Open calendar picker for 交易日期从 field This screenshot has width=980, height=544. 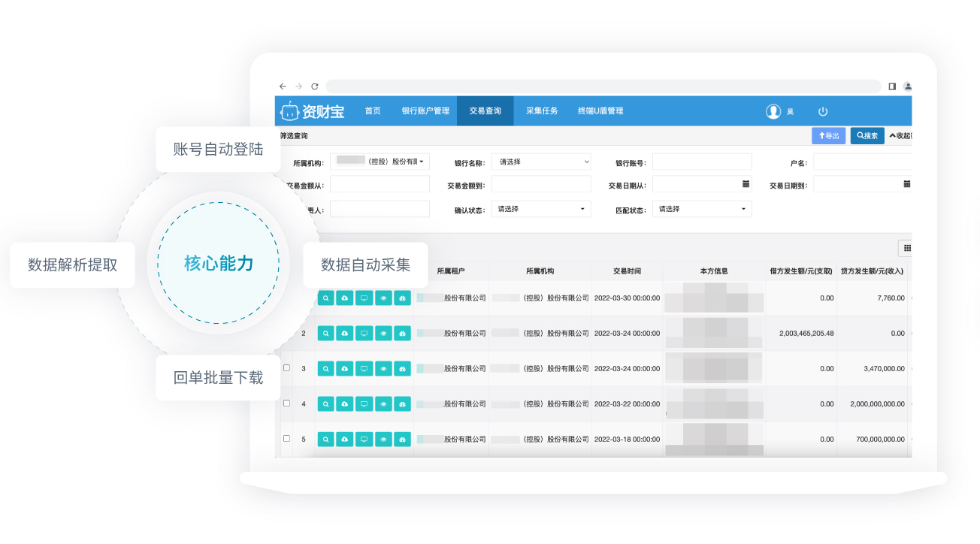pyautogui.click(x=746, y=184)
